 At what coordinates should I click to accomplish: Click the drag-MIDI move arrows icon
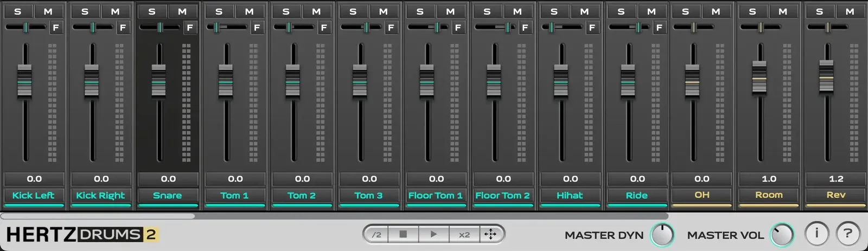point(490,234)
